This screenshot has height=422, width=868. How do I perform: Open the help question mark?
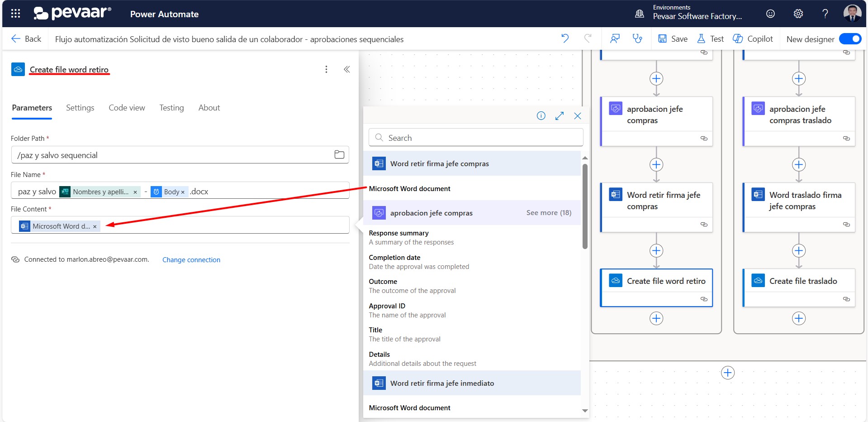(825, 14)
